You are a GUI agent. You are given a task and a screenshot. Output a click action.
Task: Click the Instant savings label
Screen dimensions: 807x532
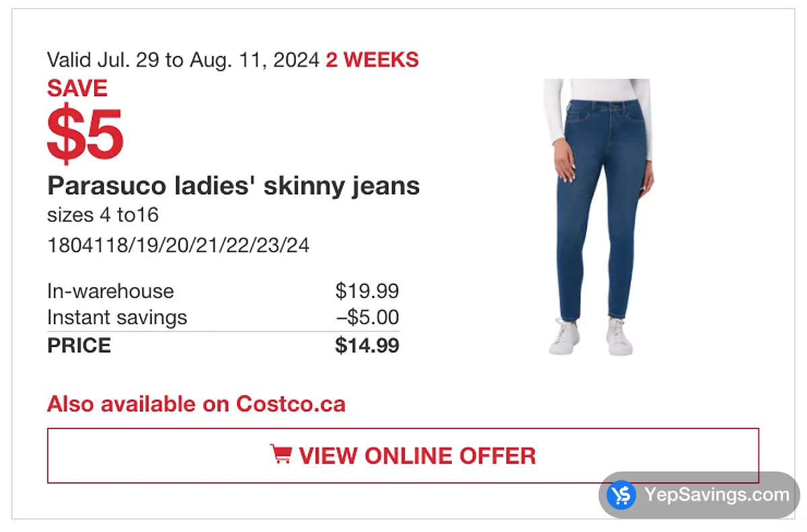117,317
